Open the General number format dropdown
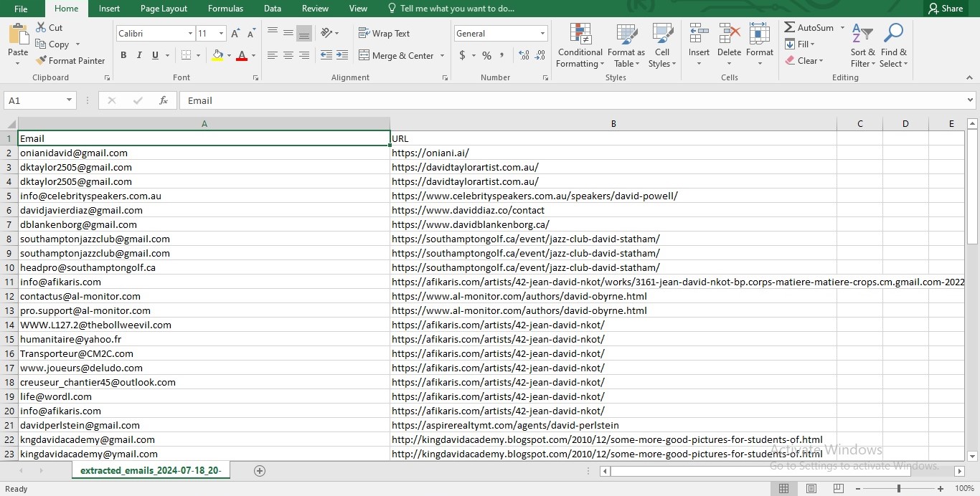 coord(542,34)
